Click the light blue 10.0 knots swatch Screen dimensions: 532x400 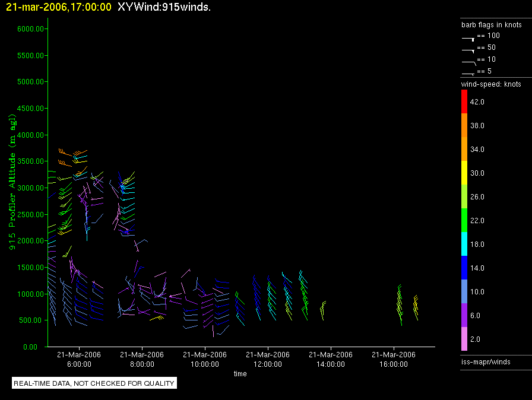click(x=464, y=291)
